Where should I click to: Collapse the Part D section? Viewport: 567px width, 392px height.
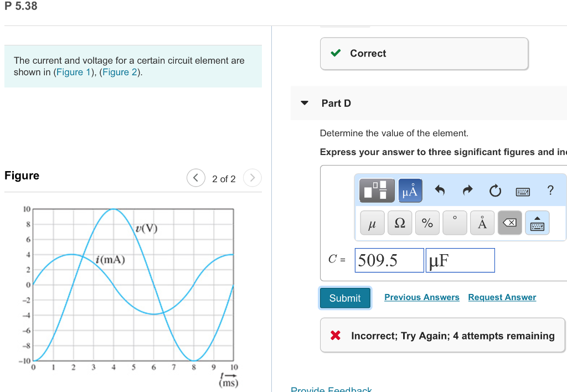[x=303, y=103]
